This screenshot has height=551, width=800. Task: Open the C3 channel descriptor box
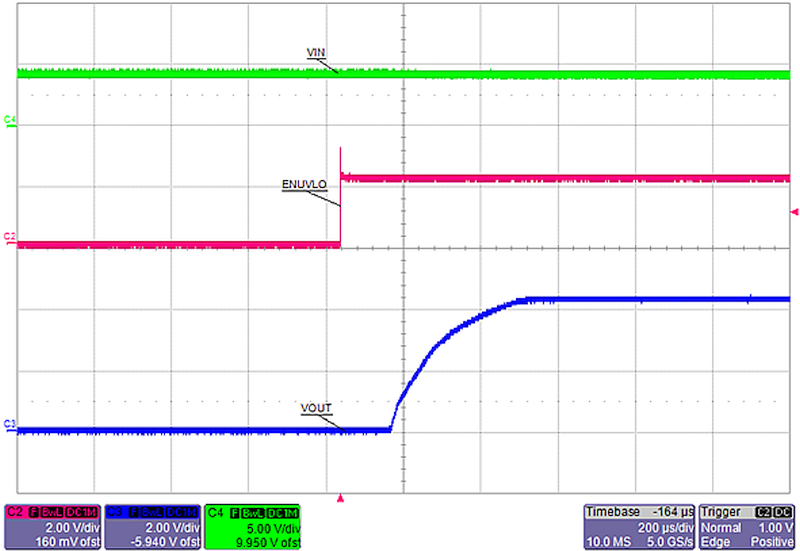pyautogui.click(x=152, y=527)
